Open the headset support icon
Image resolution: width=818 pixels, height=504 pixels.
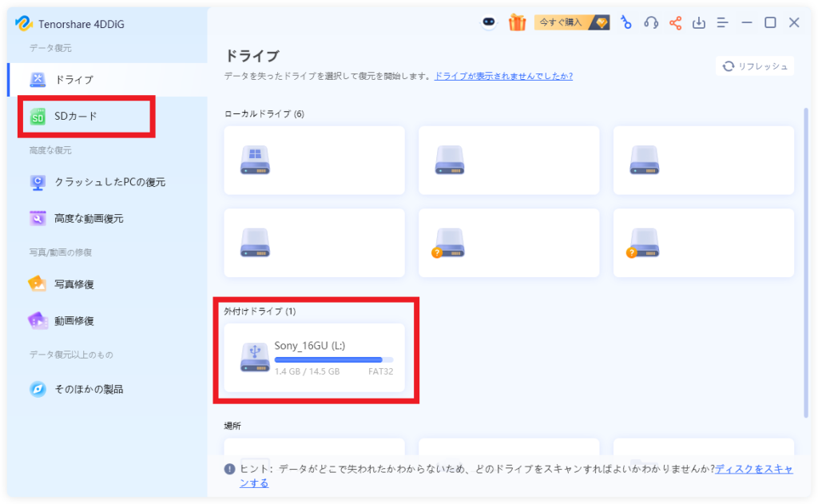click(x=650, y=22)
